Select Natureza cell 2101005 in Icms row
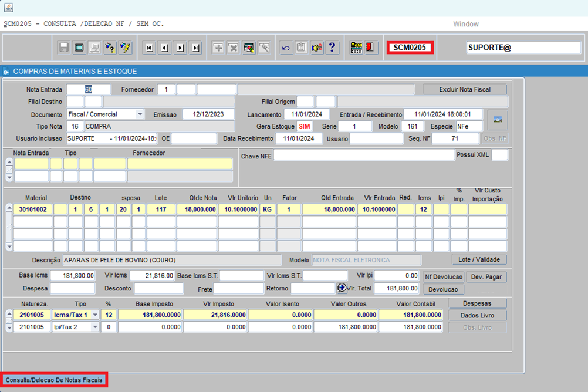This screenshot has height=392, width=588. tap(32, 315)
